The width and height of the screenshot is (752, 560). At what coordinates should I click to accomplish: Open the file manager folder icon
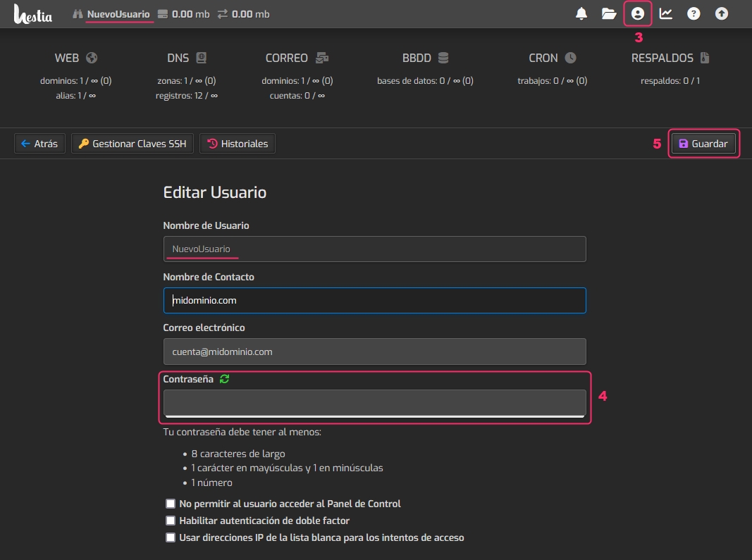(609, 13)
